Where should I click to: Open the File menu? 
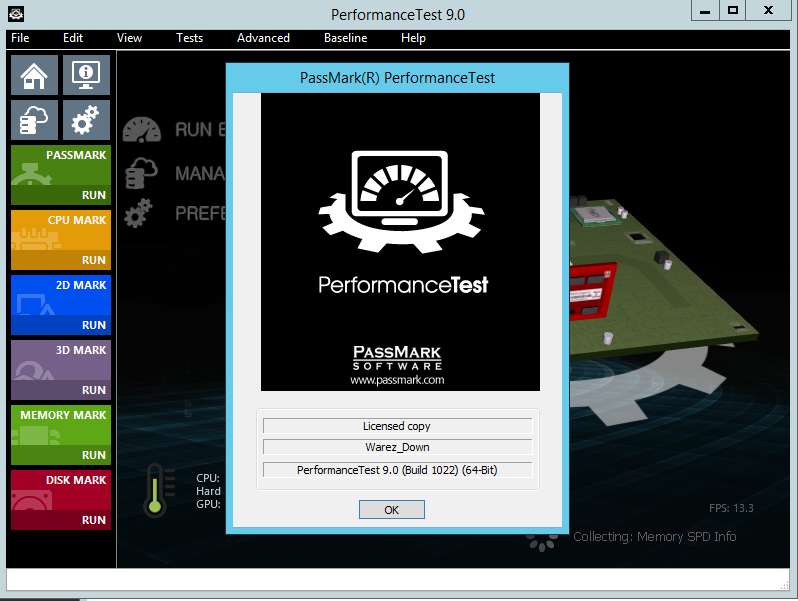[x=20, y=38]
